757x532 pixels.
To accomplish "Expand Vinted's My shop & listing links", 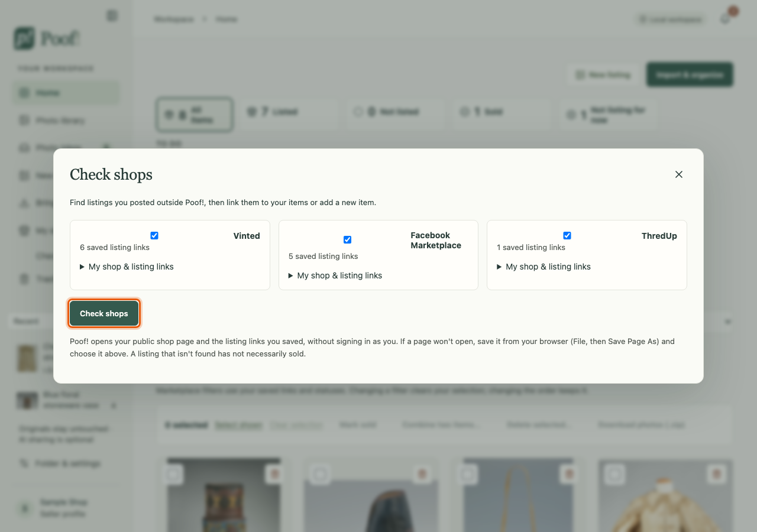I will (127, 267).
